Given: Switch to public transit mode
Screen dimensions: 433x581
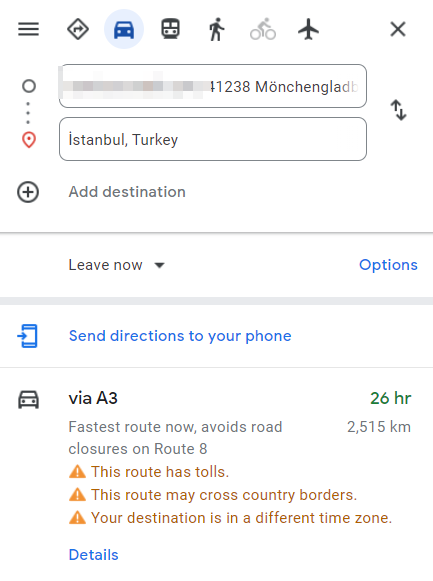Looking at the screenshot, I should (x=170, y=29).
